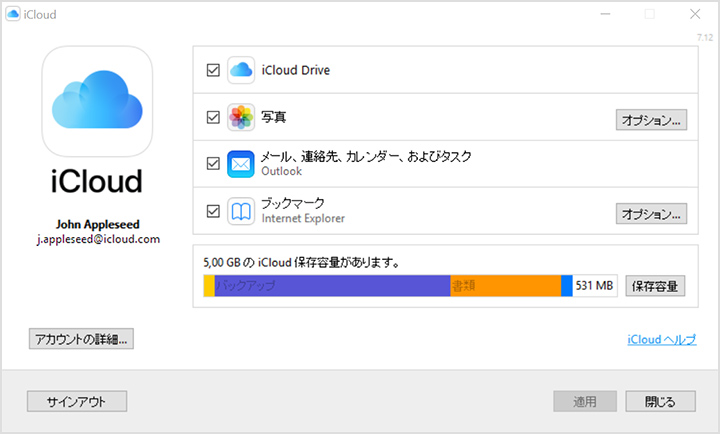Click the orange 書類 storage bar segment
The height and width of the screenshot is (436, 720).
click(505, 286)
